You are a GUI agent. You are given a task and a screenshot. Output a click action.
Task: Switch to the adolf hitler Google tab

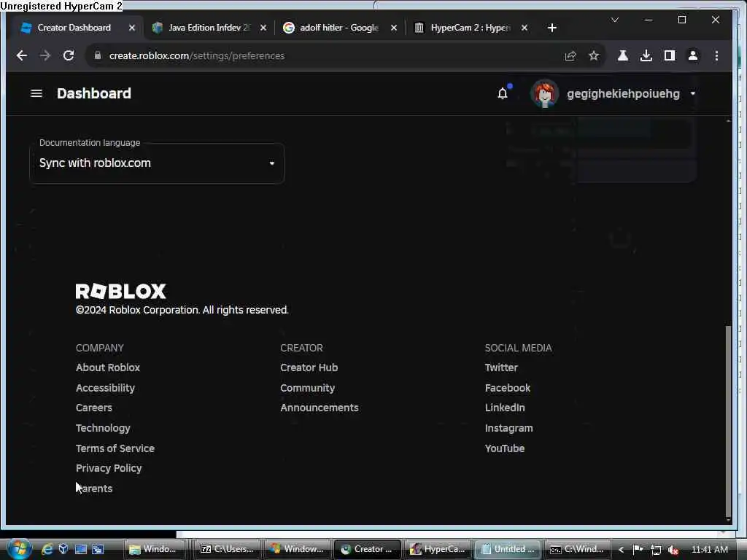tap(339, 28)
